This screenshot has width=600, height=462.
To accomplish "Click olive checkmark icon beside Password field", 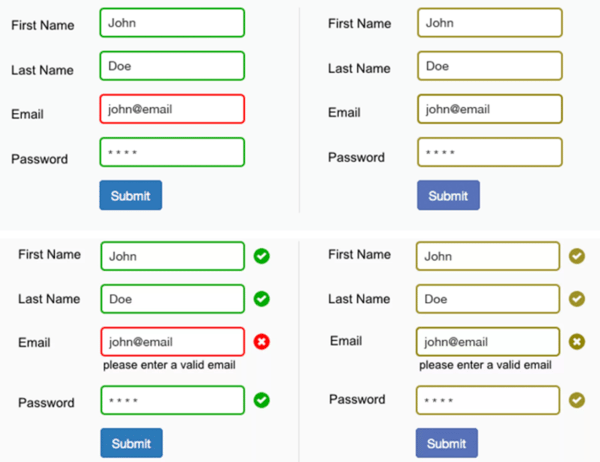I will (577, 400).
